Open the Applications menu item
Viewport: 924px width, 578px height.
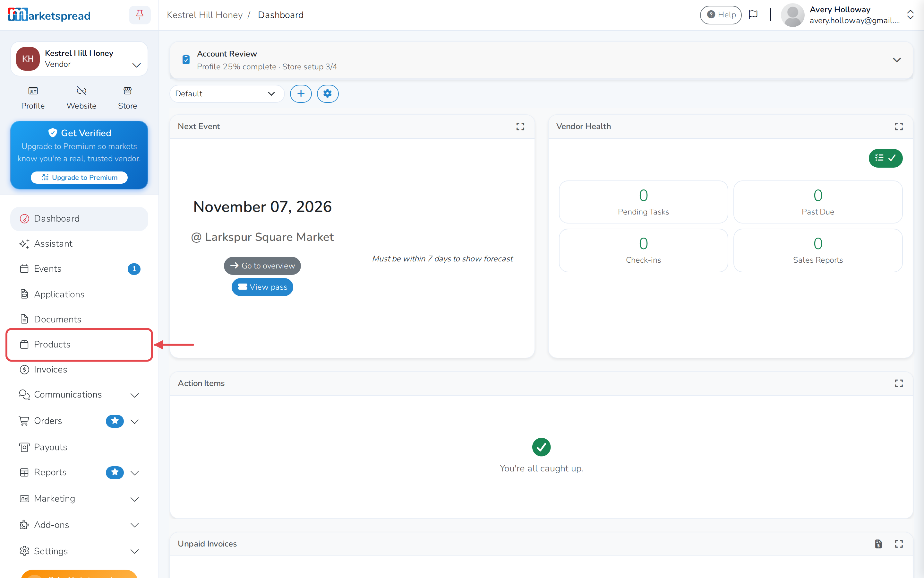79,294
